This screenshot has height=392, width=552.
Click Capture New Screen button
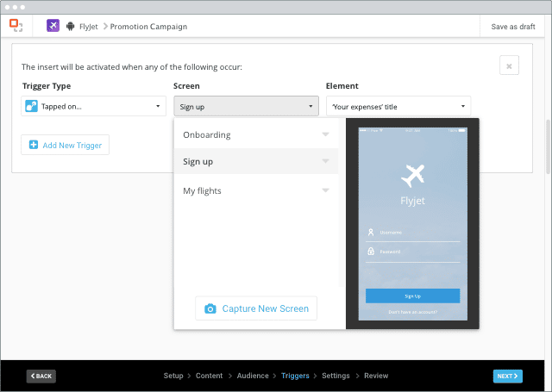click(256, 308)
